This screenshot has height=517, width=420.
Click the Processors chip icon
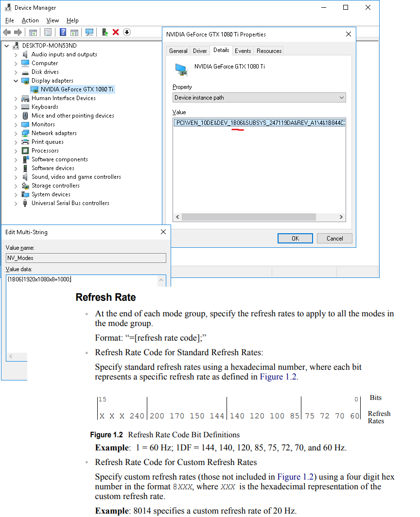pyautogui.click(x=25, y=151)
